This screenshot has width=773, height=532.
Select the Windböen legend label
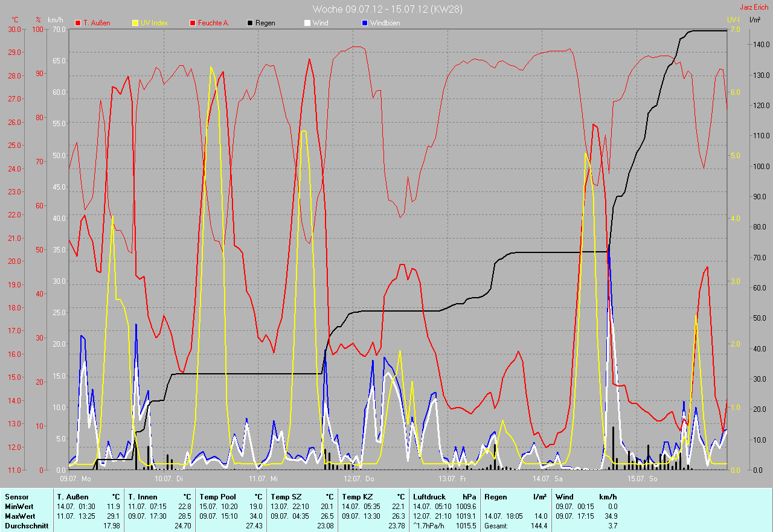coord(385,23)
